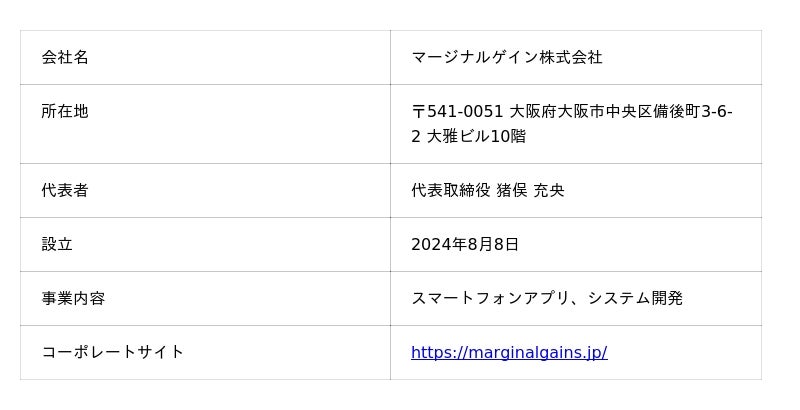The image size is (800, 410).
Task: Click the 所在地 row label
Action: 65,111
